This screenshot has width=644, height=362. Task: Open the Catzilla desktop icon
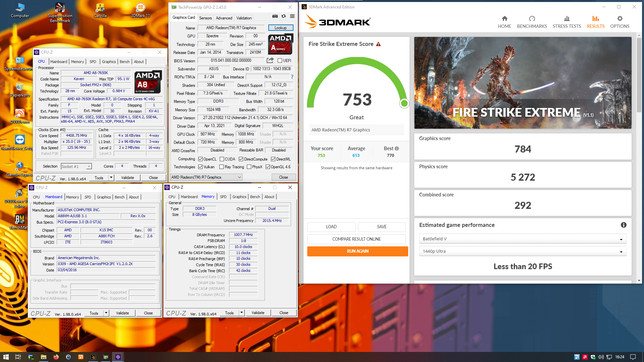click(100, 10)
